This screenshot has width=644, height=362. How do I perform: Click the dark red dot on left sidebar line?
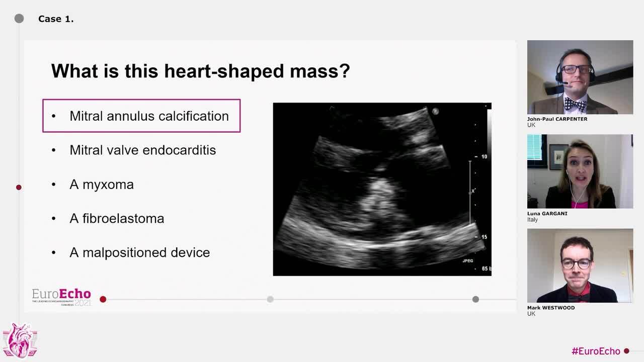pos(19,188)
